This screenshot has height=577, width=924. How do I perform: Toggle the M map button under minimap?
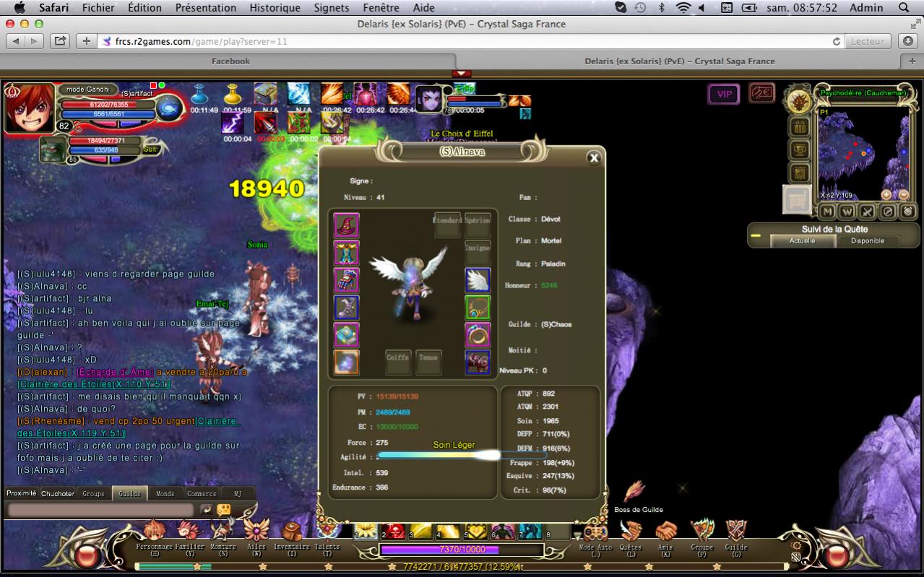[x=827, y=212]
